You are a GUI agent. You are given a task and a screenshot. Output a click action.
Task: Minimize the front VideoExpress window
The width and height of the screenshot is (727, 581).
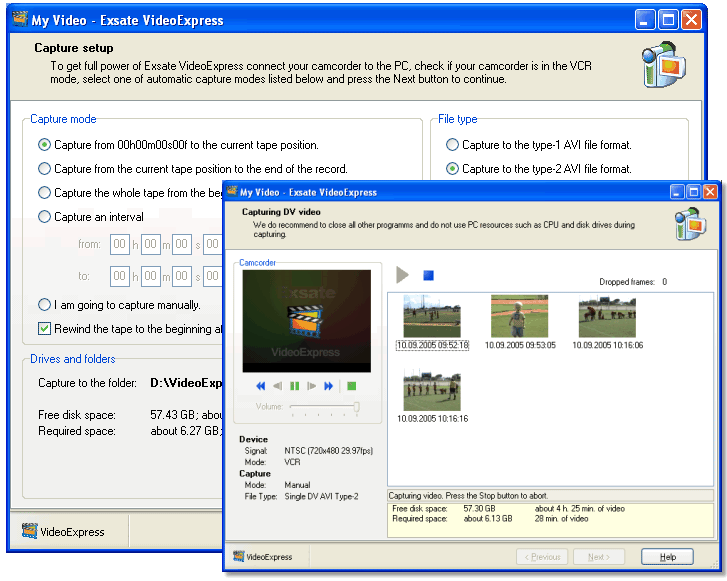[x=676, y=192]
